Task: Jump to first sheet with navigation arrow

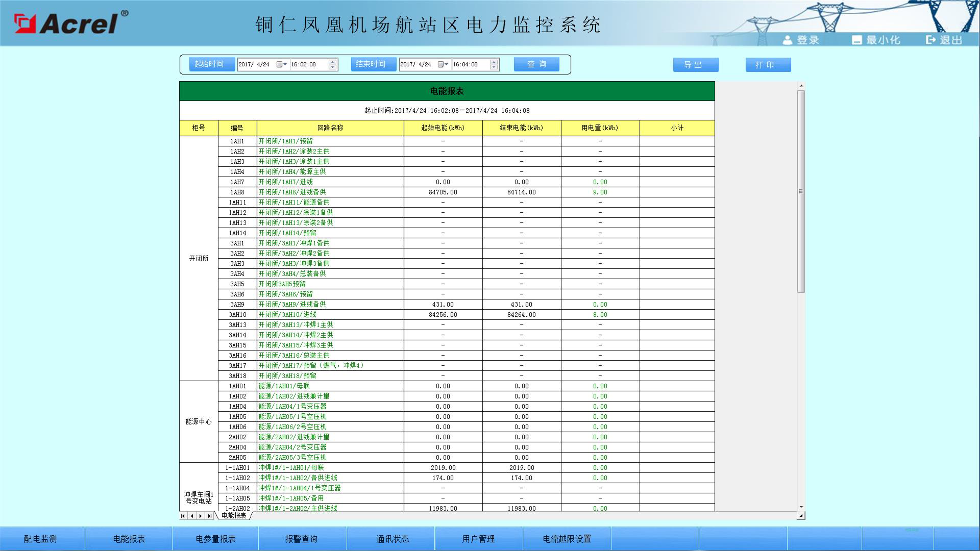Action: pos(183,516)
